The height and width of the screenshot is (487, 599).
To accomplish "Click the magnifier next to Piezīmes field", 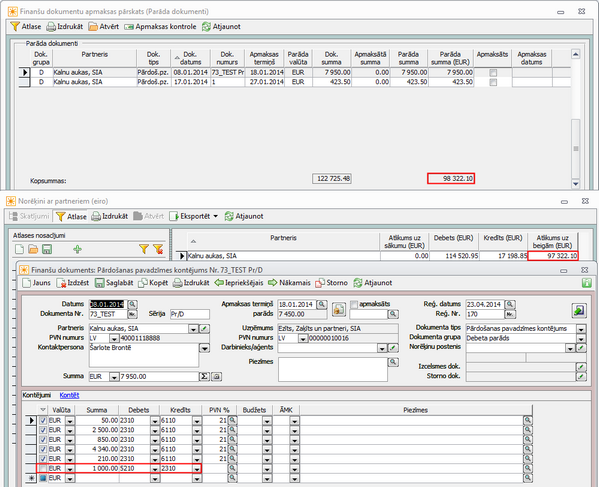I will click(x=393, y=362).
